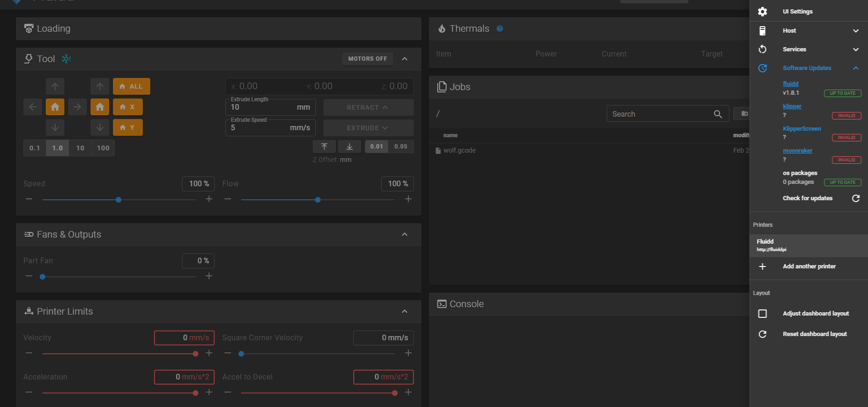Open the klipper link
Image resolution: width=868 pixels, height=407 pixels.
click(x=792, y=106)
